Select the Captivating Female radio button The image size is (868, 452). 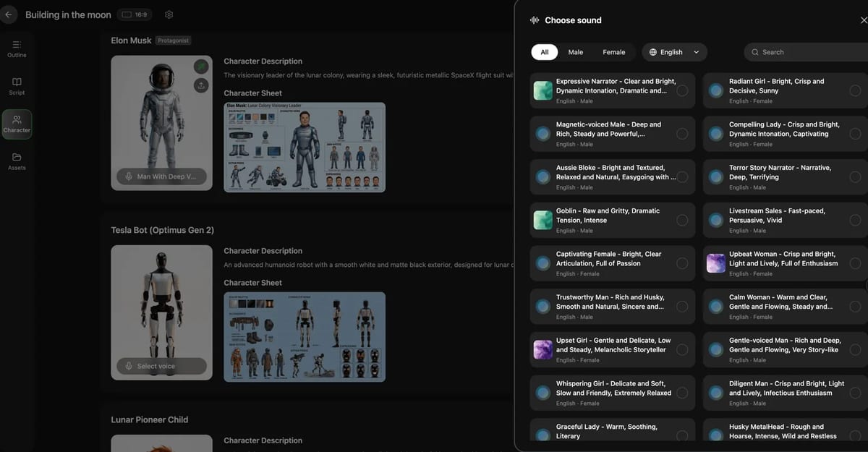(682, 263)
